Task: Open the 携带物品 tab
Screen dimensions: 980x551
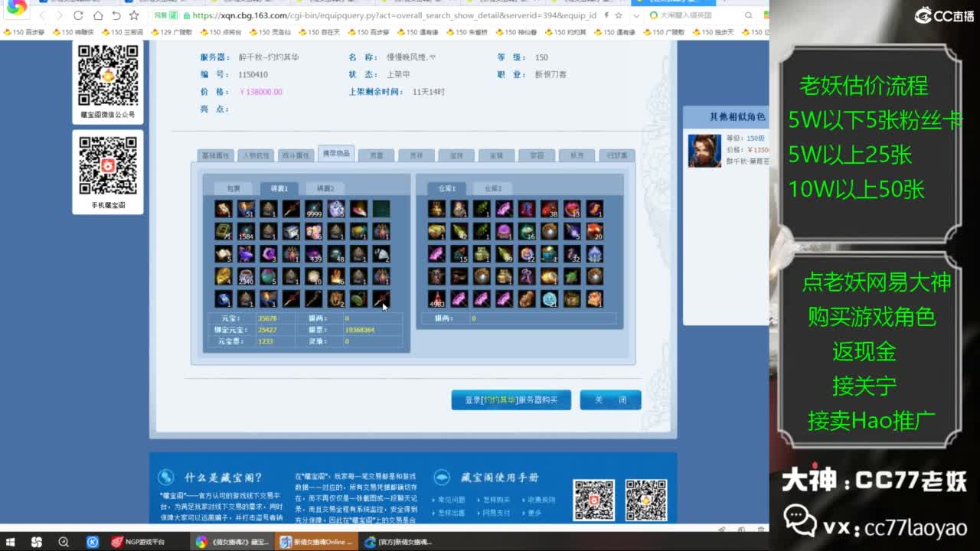Action: click(x=335, y=153)
